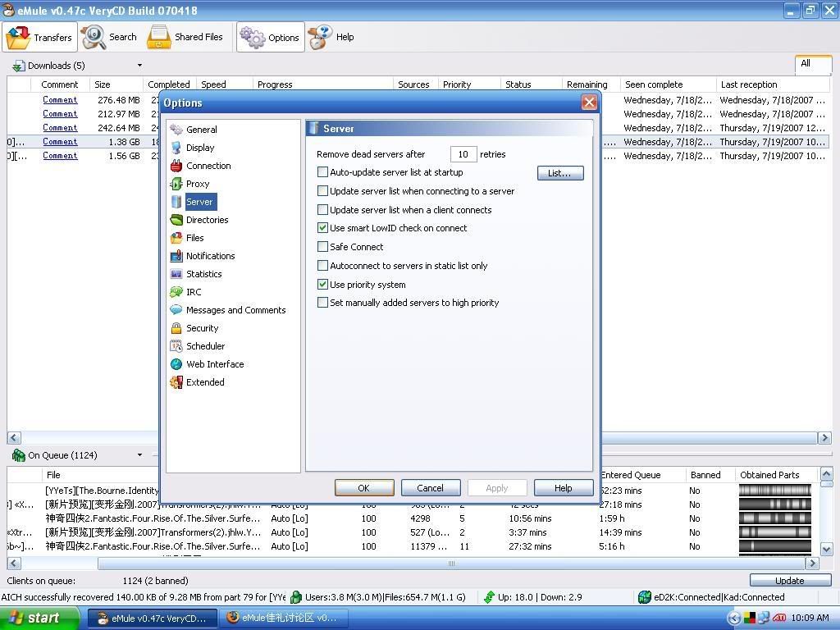840x630 pixels.
Task: Enable Auto-update server list at startup
Action: coord(322,172)
